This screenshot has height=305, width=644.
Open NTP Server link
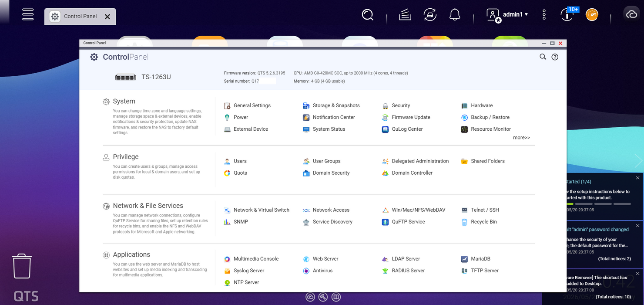pos(246,282)
